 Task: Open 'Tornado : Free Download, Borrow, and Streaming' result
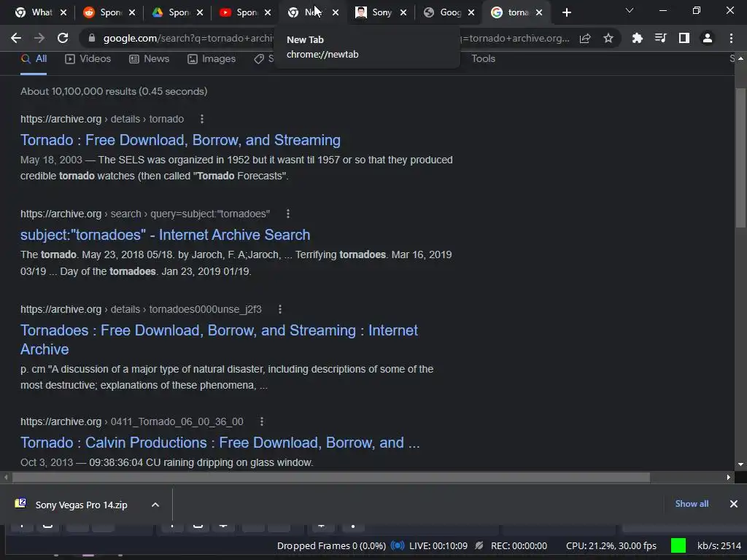click(180, 140)
